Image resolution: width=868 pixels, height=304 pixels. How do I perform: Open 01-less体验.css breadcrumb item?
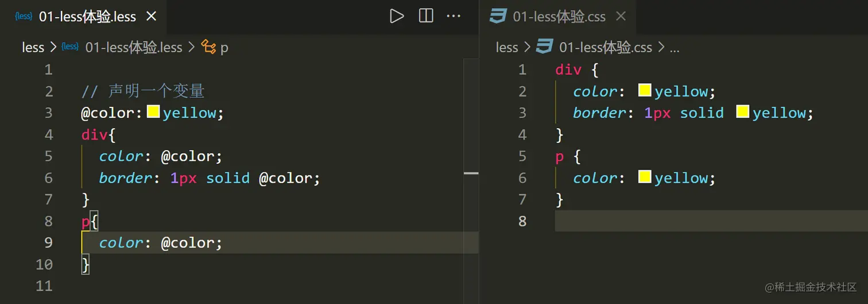click(606, 48)
